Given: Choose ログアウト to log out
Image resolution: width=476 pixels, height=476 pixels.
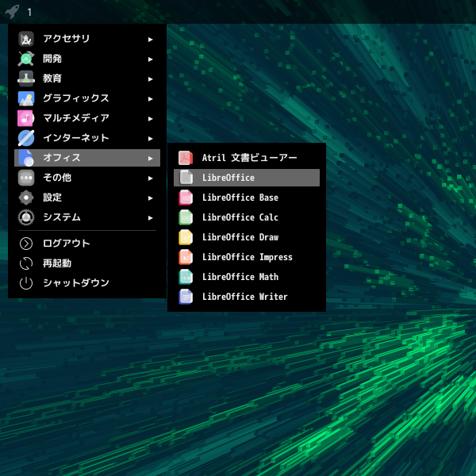Looking at the screenshot, I should point(66,244).
